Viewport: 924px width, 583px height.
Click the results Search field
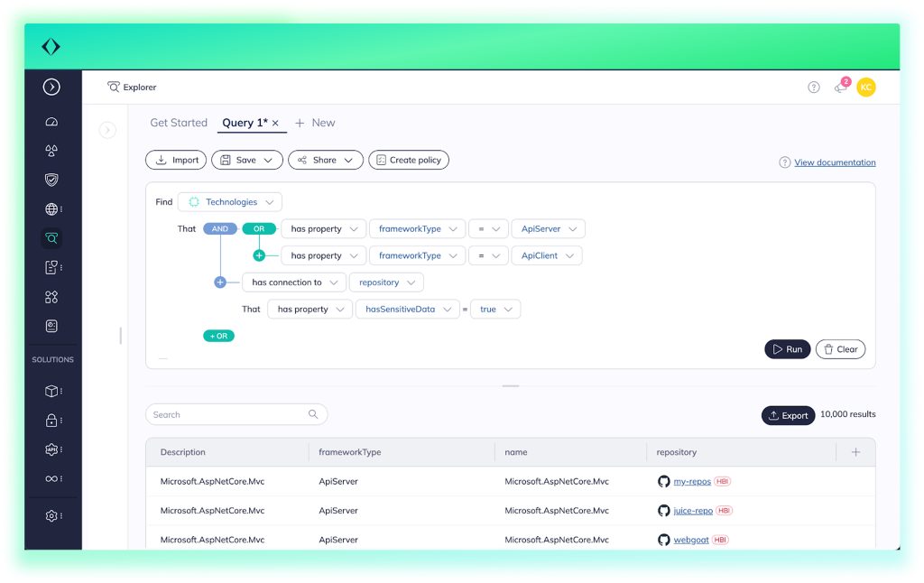(x=230, y=414)
